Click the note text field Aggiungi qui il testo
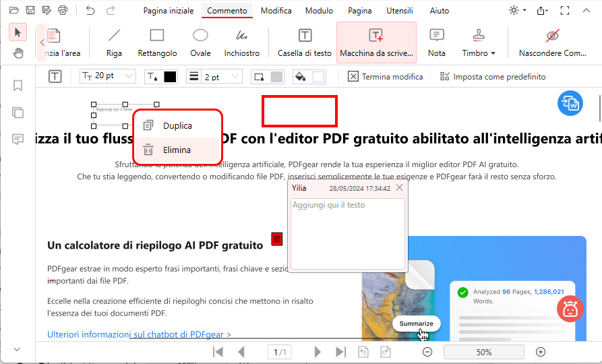The image size is (602, 364). tap(348, 234)
